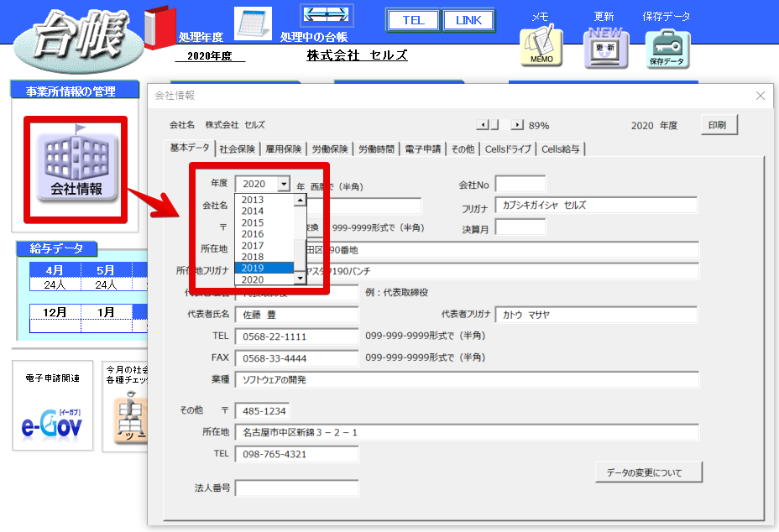The height and width of the screenshot is (532, 779).
Task: Click the 法人番号 input field
Action: coord(296,488)
